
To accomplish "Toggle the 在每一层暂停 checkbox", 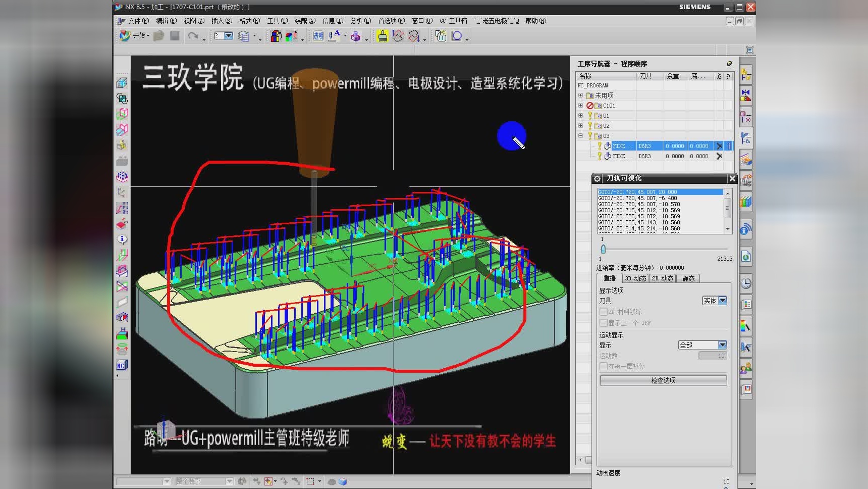I will pyautogui.click(x=604, y=366).
